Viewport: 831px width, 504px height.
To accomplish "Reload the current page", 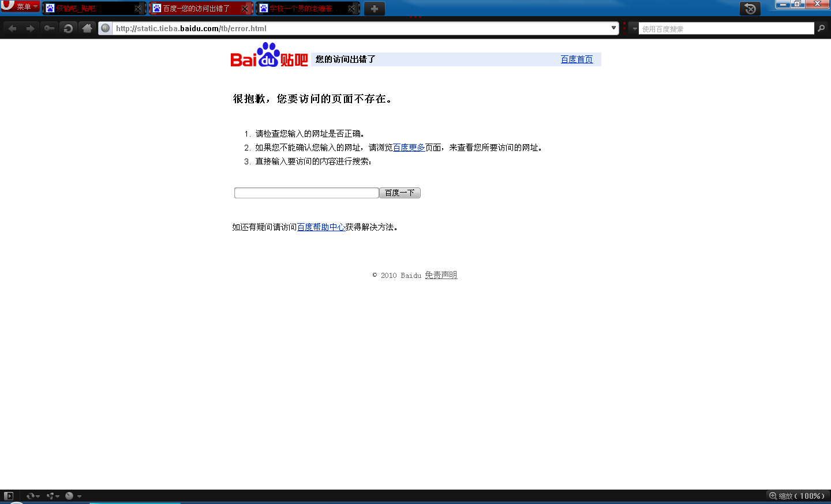I will 68,28.
